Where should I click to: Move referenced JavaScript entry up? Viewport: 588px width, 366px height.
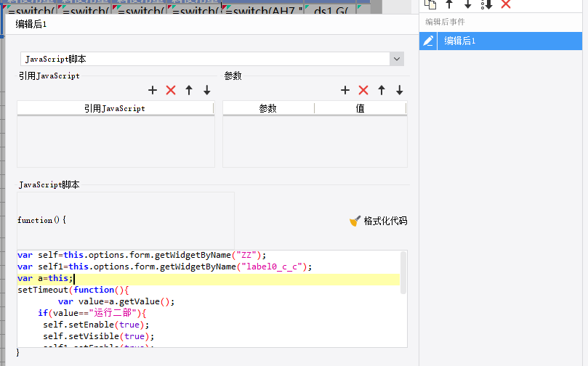click(x=189, y=90)
